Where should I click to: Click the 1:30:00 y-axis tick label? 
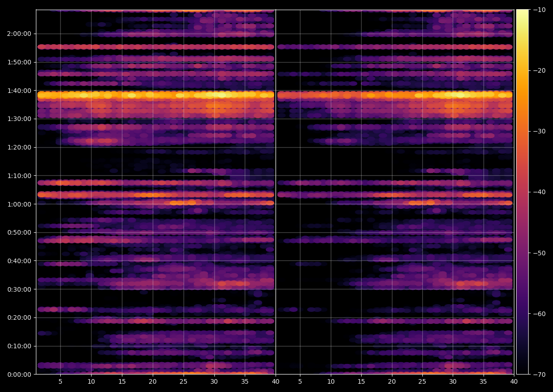click(x=19, y=119)
